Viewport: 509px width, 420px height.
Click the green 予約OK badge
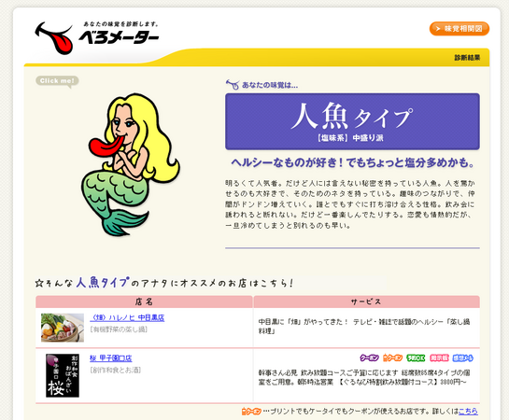point(416,357)
